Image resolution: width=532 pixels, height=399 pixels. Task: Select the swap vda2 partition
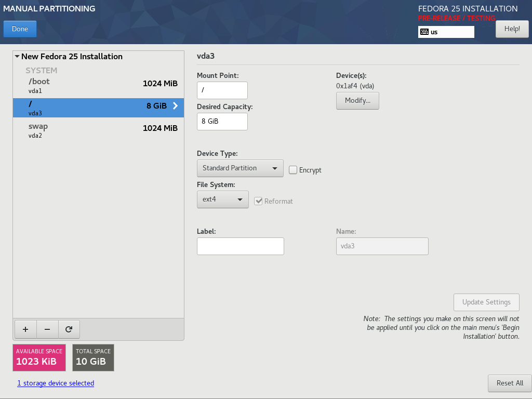(98, 130)
